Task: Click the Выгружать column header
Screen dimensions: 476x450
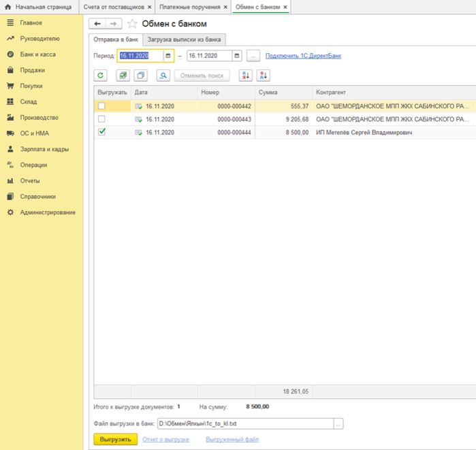Action: 112,92
